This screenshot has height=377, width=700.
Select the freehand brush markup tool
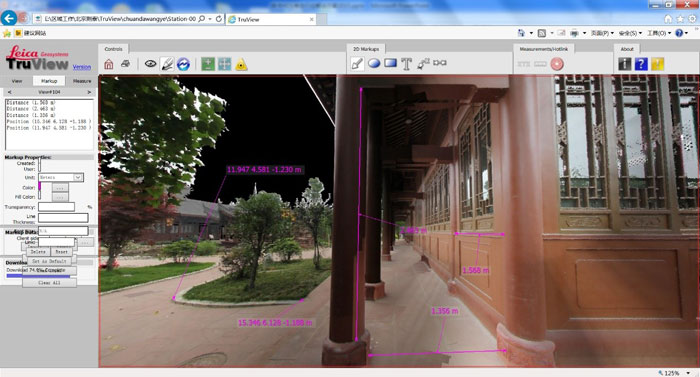tap(357, 63)
